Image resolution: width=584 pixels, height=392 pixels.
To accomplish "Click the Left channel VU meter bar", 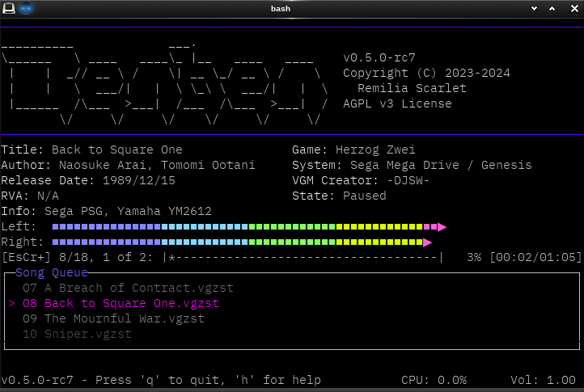I will point(249,226).
